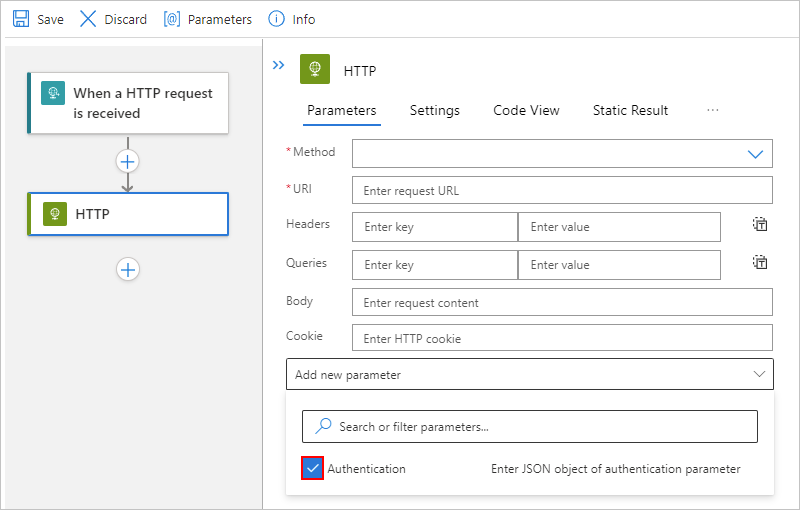This screenshot has height=510, width=800.
Task: Collapse the panel with double-chevron icon
Action: [x=279, y=65]
